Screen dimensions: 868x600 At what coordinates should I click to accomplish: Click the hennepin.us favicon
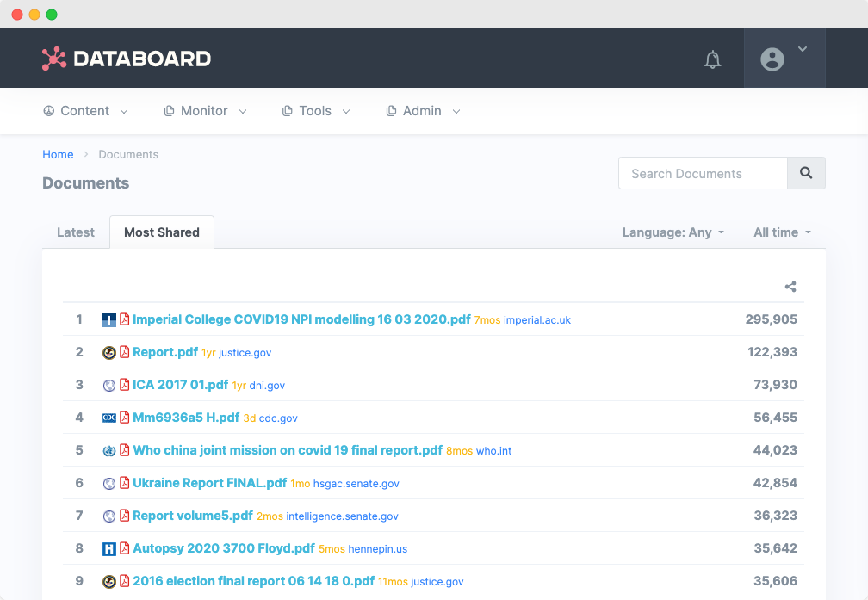coord(109,548)
